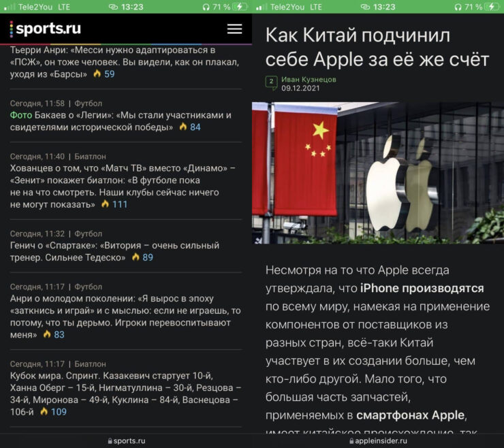Open author link Иван Кузнецов

(309, 79)
